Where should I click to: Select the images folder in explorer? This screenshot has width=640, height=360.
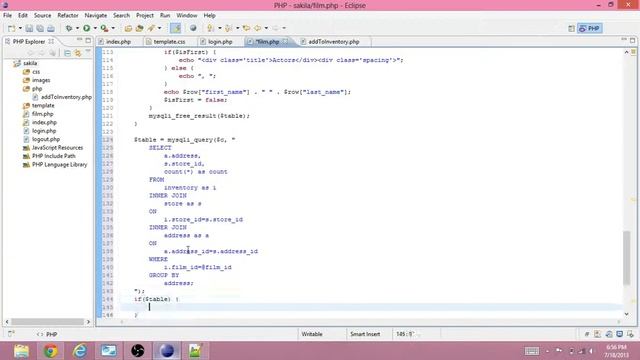41,80
